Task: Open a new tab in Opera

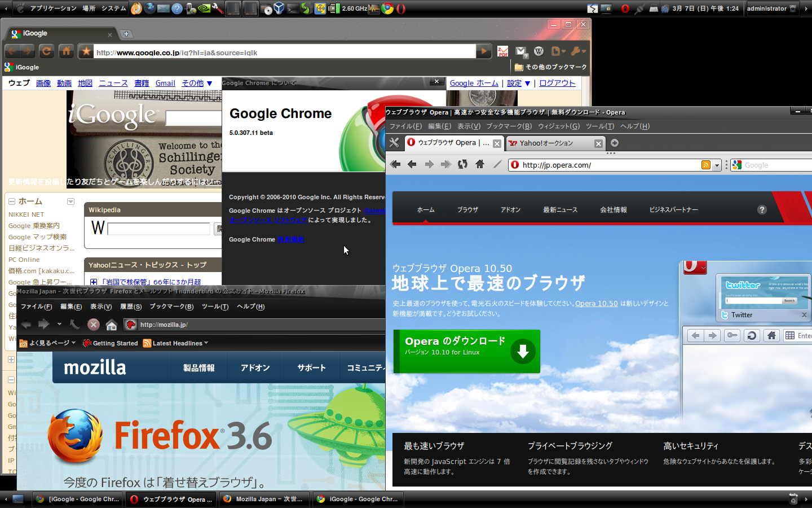Action: pyautogui.click(x=615, y=143)
